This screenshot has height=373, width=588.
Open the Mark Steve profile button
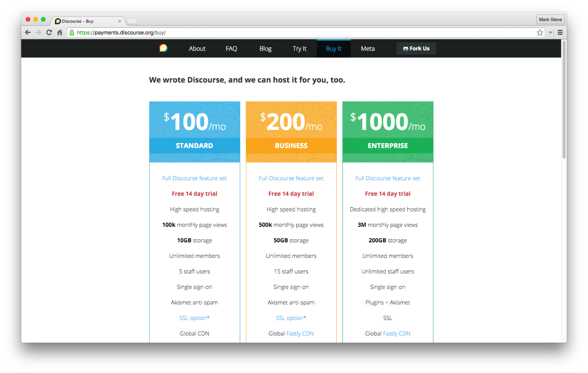tap(550, 19)
